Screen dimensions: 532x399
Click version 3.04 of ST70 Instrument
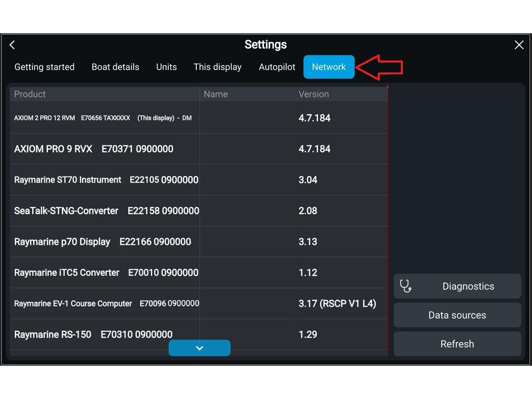point(308,180)
